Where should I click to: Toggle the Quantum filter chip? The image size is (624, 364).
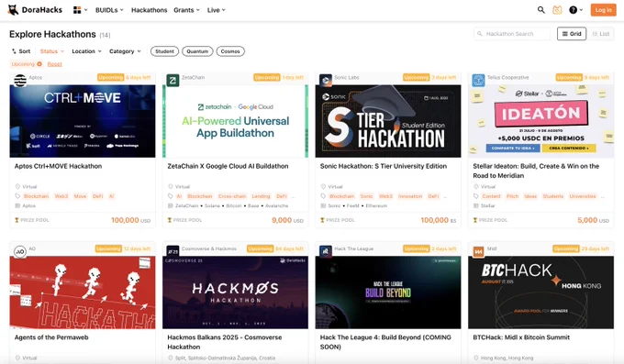click(197, 51)
